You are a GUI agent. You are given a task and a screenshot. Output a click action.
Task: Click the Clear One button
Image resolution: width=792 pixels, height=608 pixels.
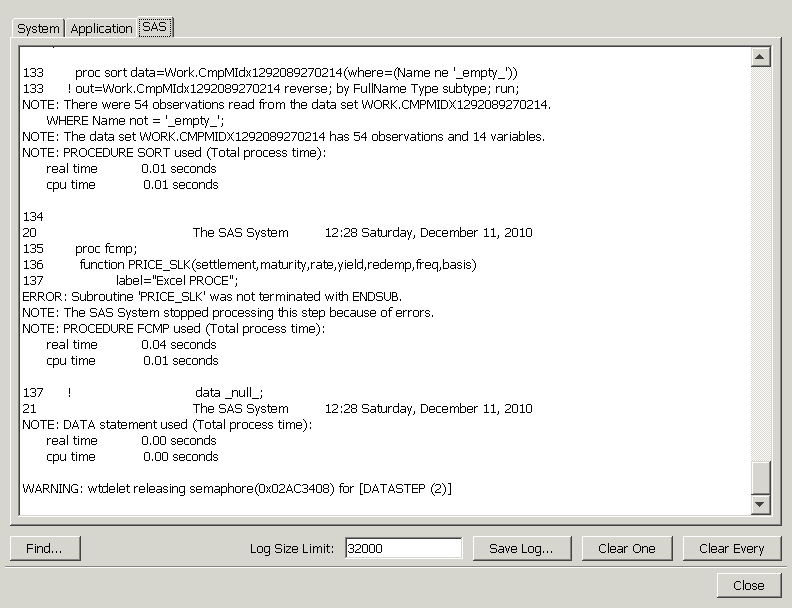tap(627, 548)
